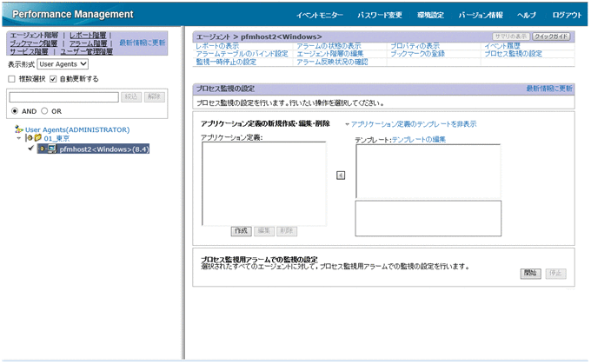The width and height of the screenshot is (591, 364).
Task: Switch to サービス階層 tab
Action: 29,51
